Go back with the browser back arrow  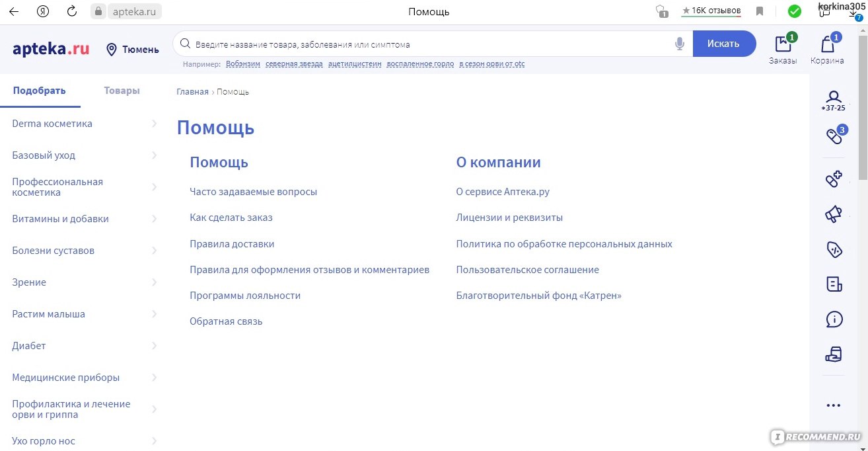point(13,11)
